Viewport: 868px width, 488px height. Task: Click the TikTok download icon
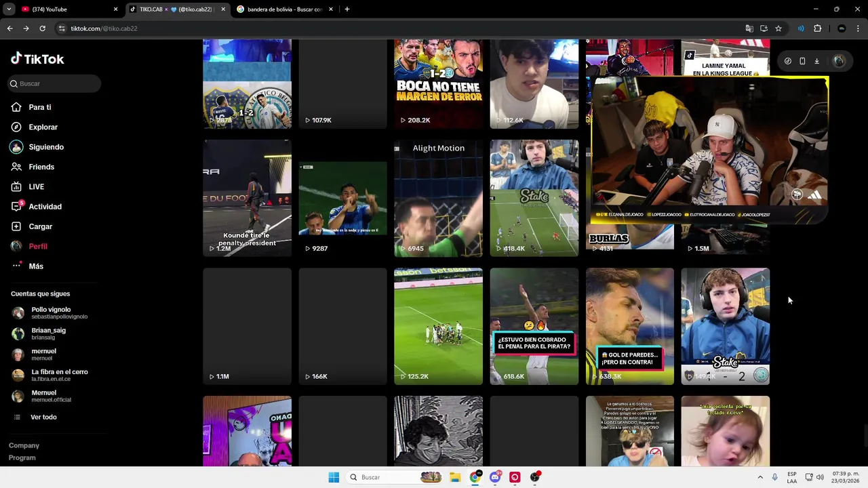816,61
